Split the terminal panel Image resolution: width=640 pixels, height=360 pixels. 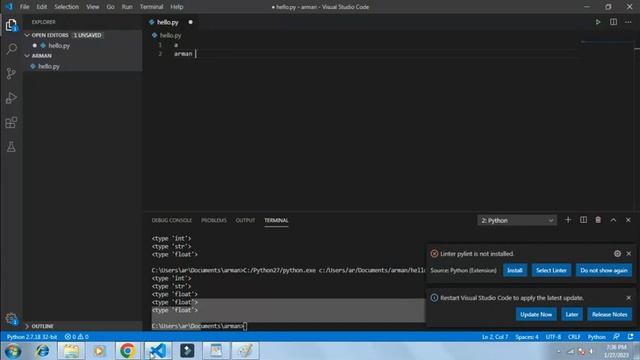click(x=583, y=220)
